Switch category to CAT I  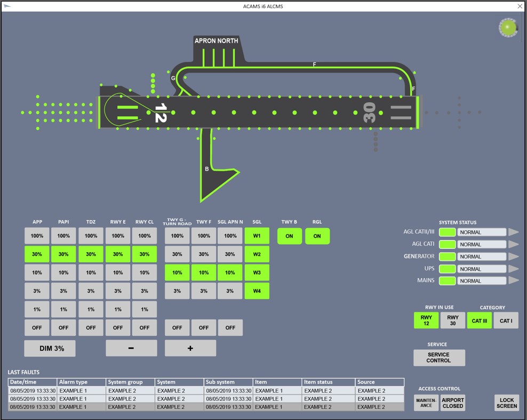coord(506,321)
